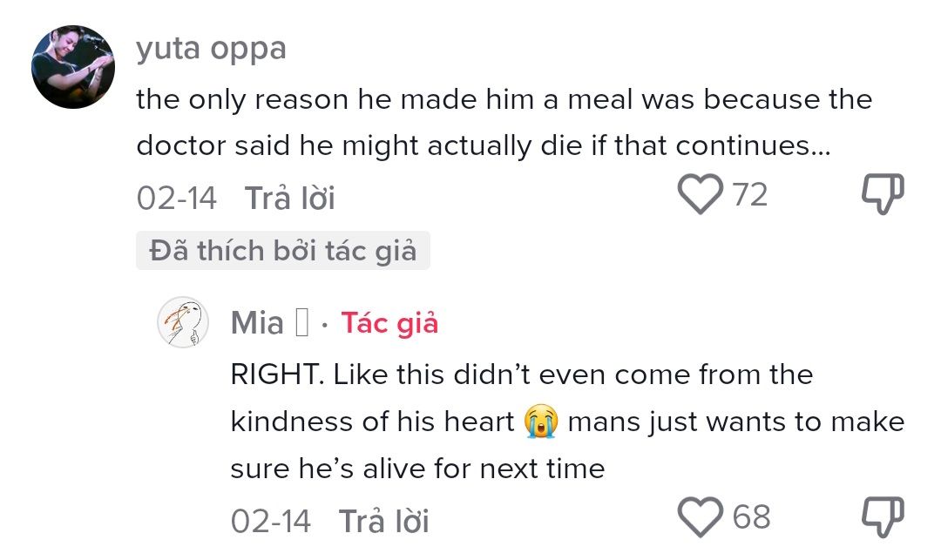941x560 pixels.
Task: Open yuta oppa's profile picture
Action: click(x=73, y=67)
